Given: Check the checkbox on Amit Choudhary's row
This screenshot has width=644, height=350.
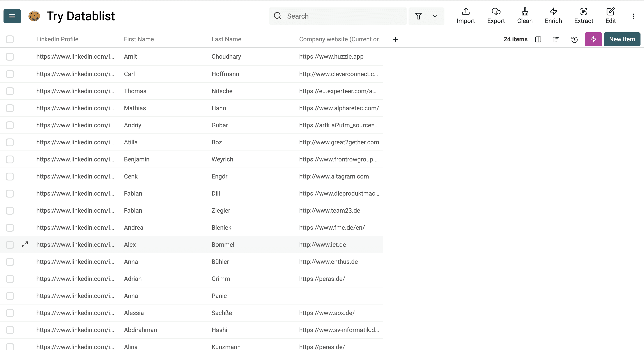Looking at the screenshot, I should 10,57.
